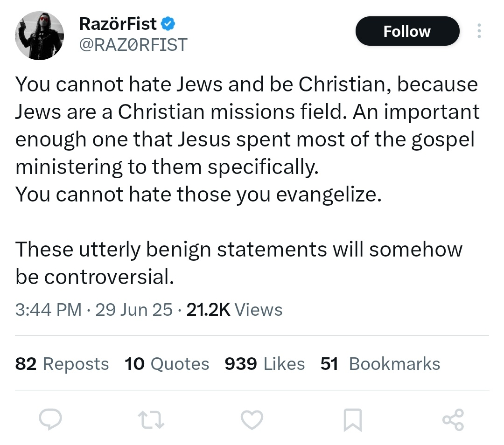Click the blue verified badge
This screenshot has width=504, height=445.
click(168, 23)
